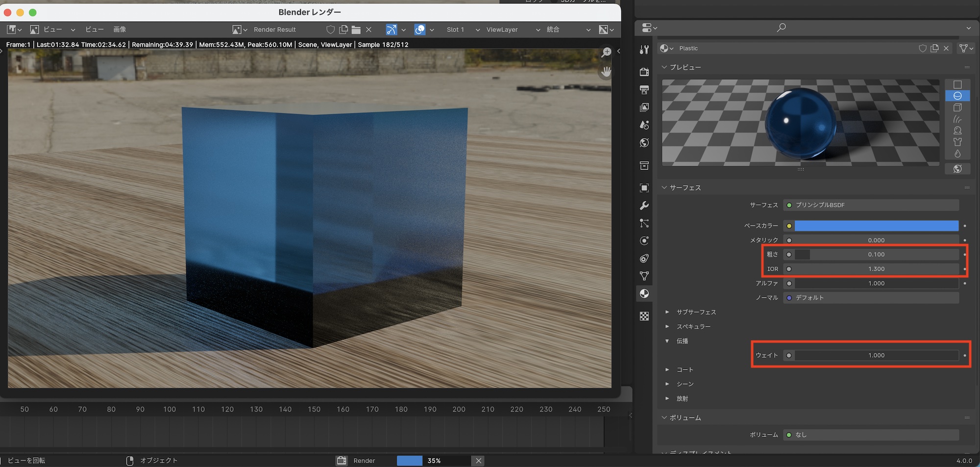Cancel the render with the X button
980x467 pixels.
479,461
